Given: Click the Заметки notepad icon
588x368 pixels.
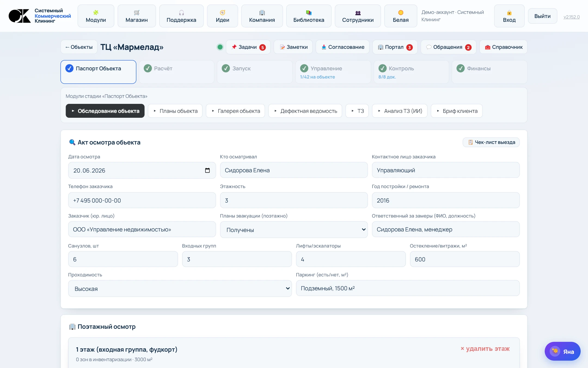Looking at the screenshot, I should (x=282, y=47).
